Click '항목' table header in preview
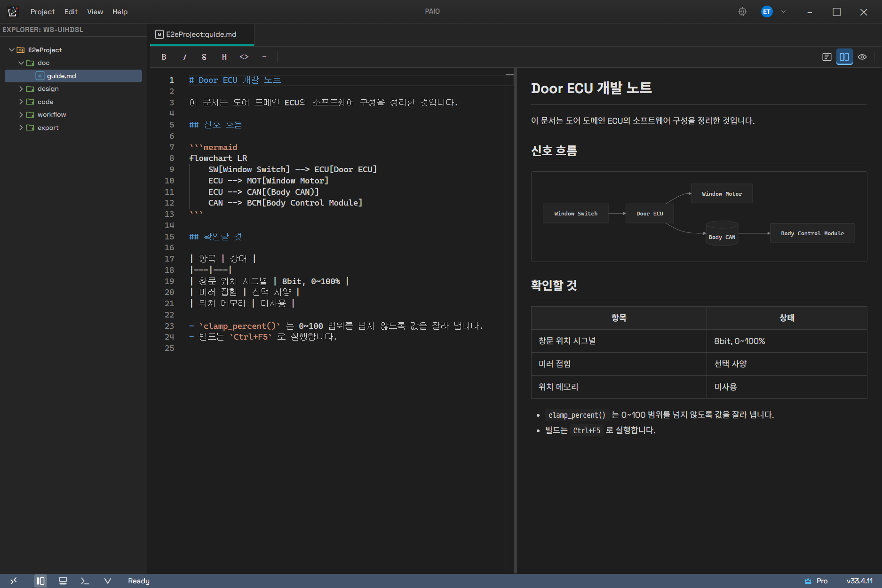Image resolution: width=882 pixels, height=588 pixels. coord(619,318)
